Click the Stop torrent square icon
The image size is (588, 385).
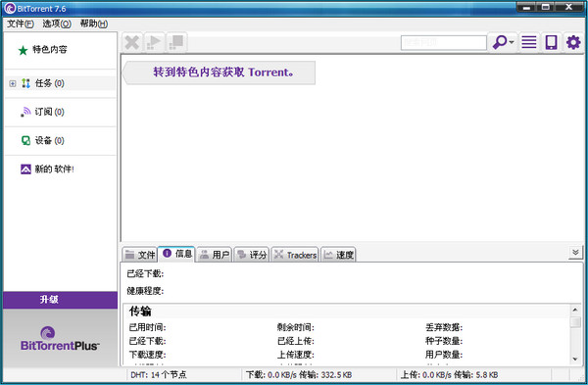[175, 42]
